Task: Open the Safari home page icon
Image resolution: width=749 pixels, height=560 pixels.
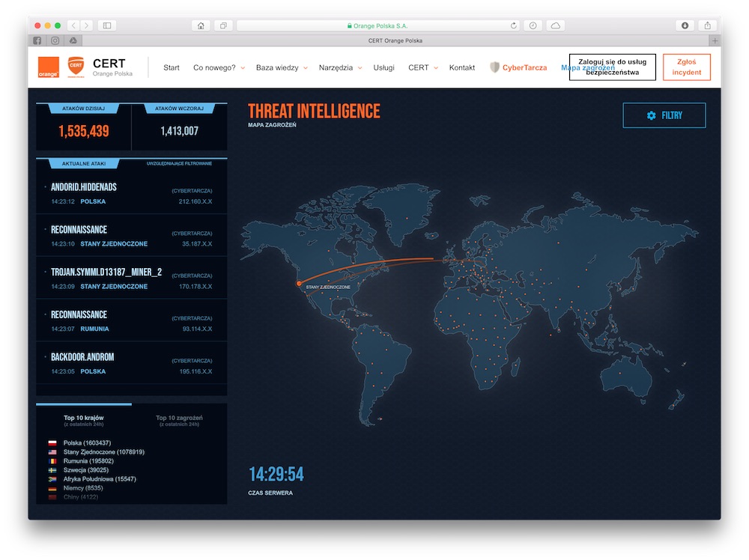Action: click(x=201, y=25)
